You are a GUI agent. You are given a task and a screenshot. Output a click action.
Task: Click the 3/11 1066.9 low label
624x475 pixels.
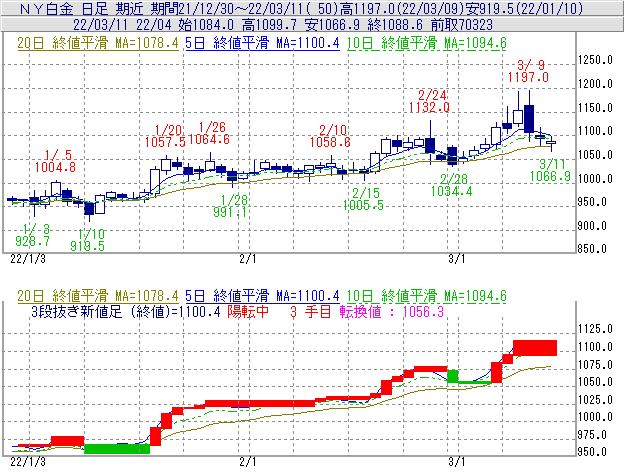(x=550, y=170)
